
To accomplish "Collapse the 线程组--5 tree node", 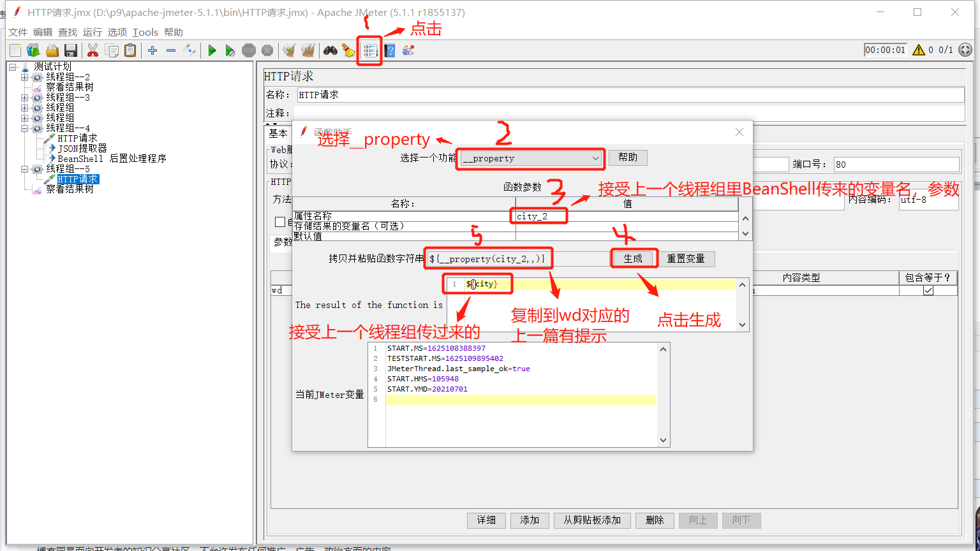I will coord(25,169).
